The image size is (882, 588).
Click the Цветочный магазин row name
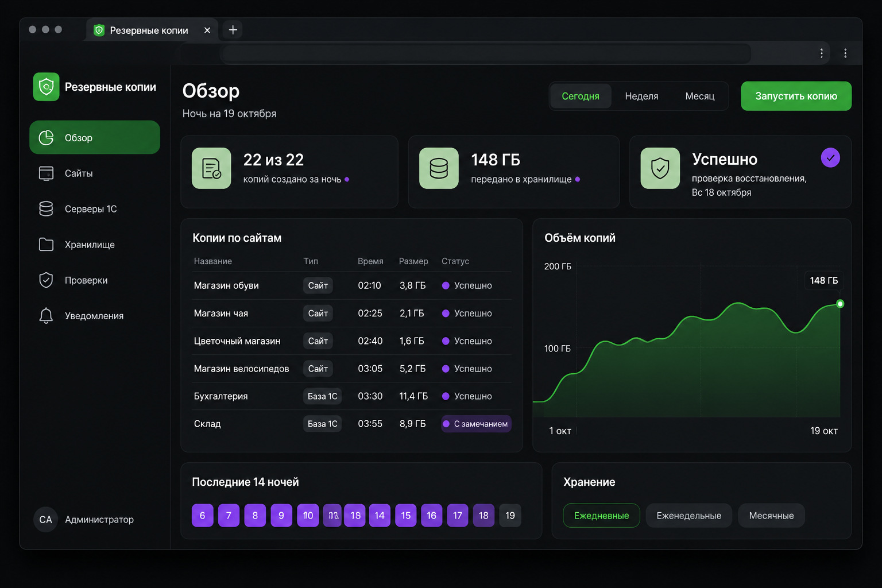click(x=237, y=341)
